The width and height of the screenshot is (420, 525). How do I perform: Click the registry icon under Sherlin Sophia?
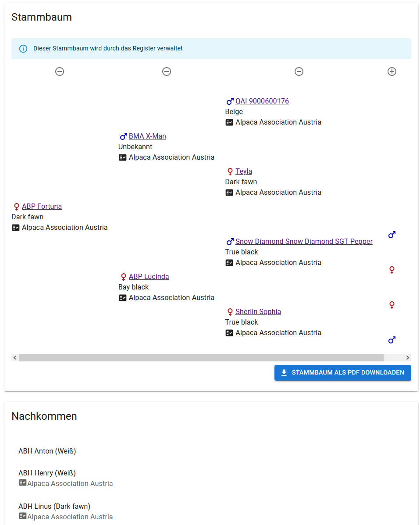tap(229, 333)
